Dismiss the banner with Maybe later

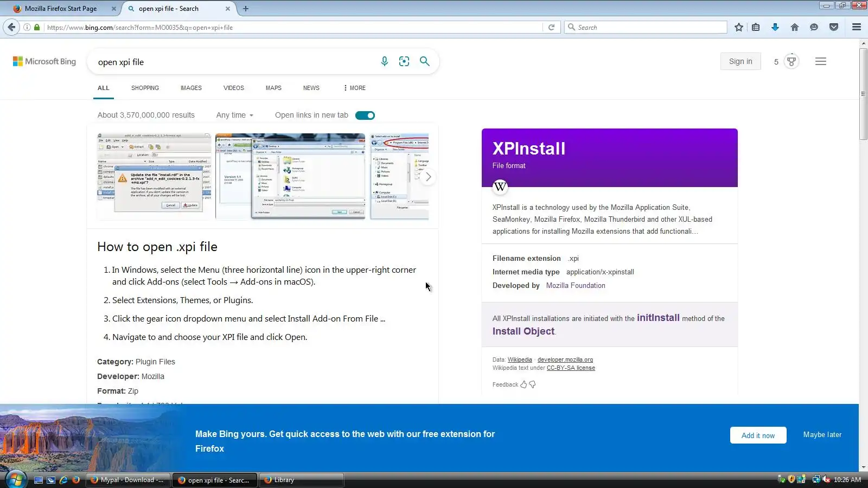822,435
